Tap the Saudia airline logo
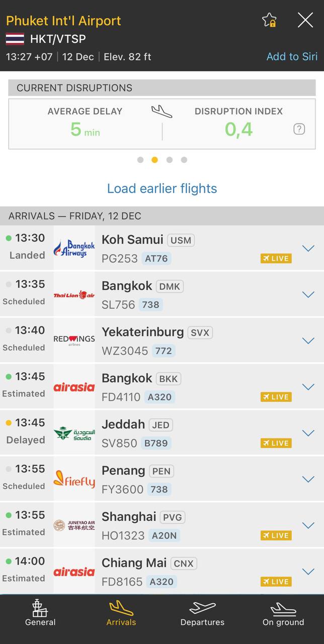This screenshot has width=324, height=644. pyautogui.click(x=74, y=433)
